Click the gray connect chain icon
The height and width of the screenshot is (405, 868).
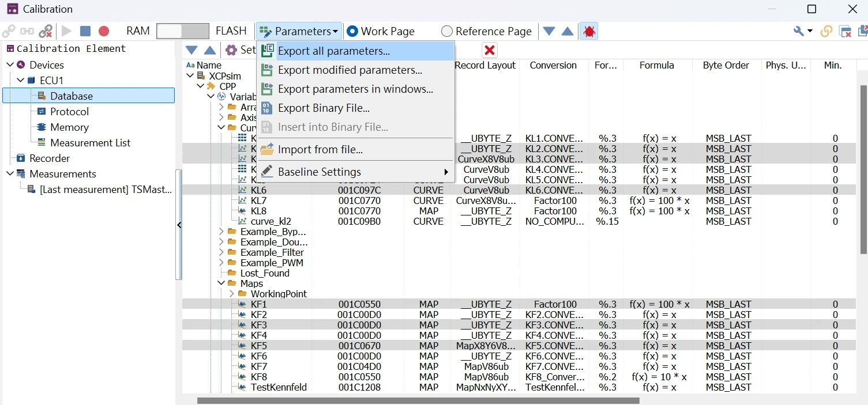pyautogui.click(x=9, y=31)
